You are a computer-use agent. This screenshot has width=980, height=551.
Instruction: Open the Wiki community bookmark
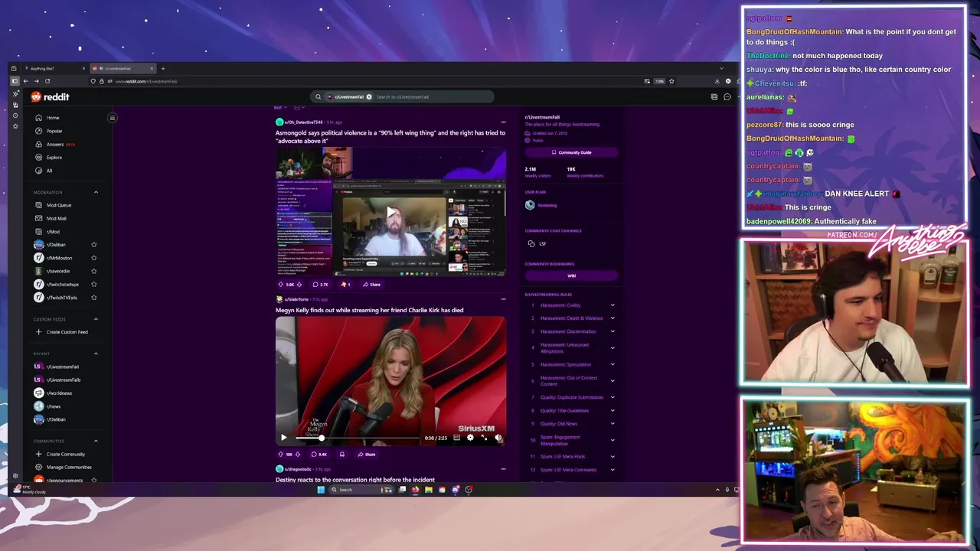click(571, 275)
